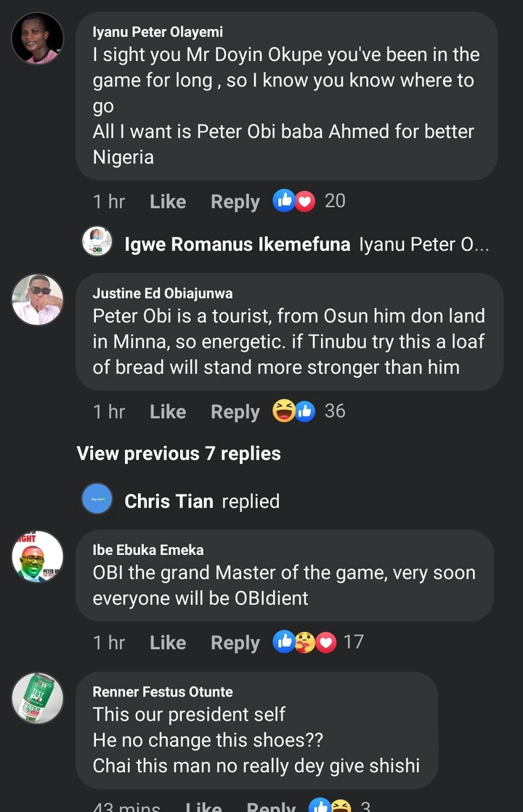Viewport: 523px width, 812px height.
Task: Open Igwe Romanus Ikemefuna's small reply avatar
Action: (x=97, y=242)
